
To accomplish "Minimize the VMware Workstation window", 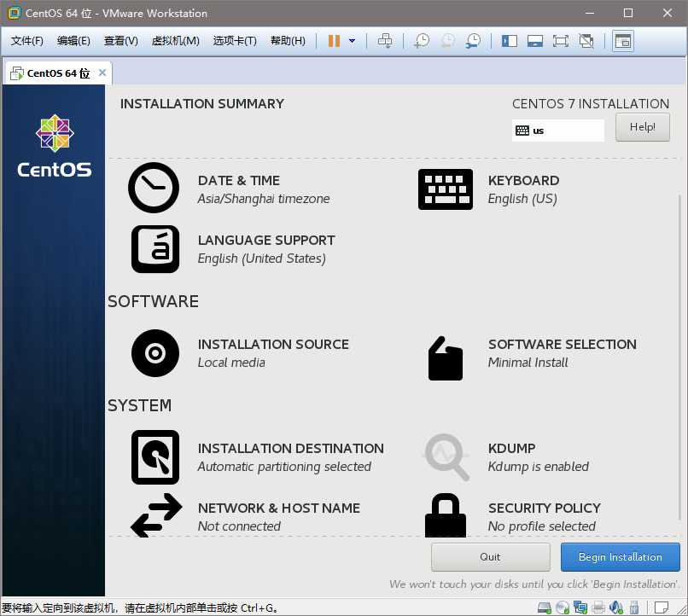I will pyautogui.click(x=590, y=13).
